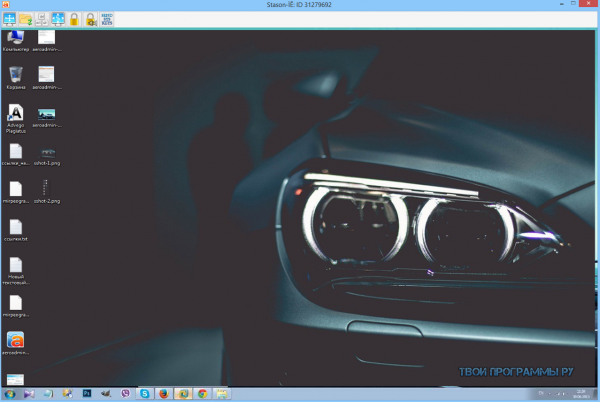Click the Firefox taskbar icon
The image size is (600, 402).
click(164, 394)
